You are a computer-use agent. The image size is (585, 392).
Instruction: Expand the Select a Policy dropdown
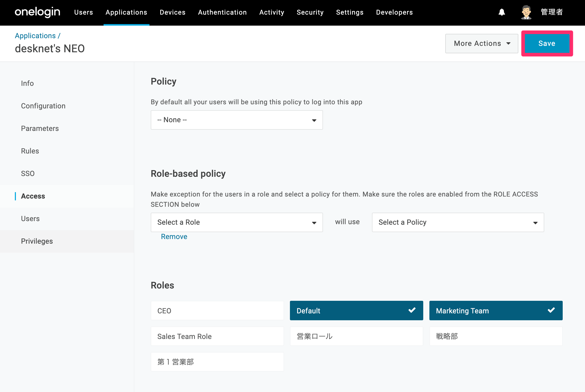[x=458, y=222]
